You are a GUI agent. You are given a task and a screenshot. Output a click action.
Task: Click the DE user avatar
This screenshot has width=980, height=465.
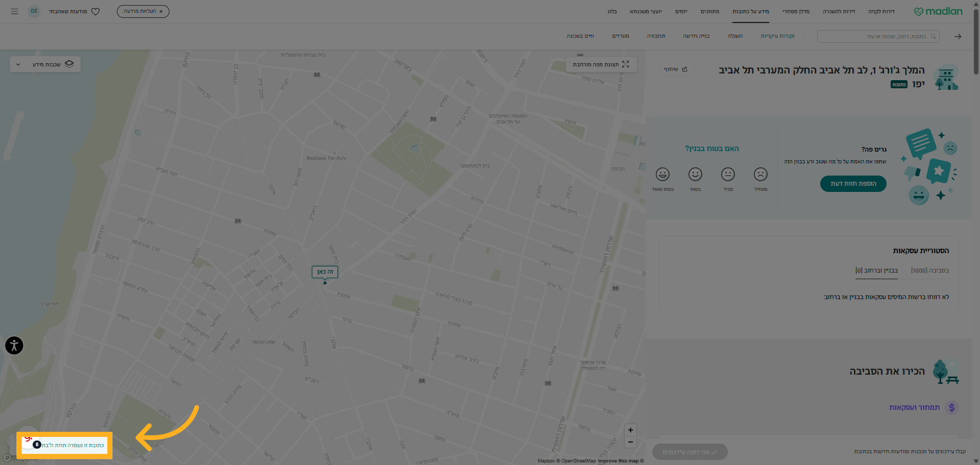34,11
